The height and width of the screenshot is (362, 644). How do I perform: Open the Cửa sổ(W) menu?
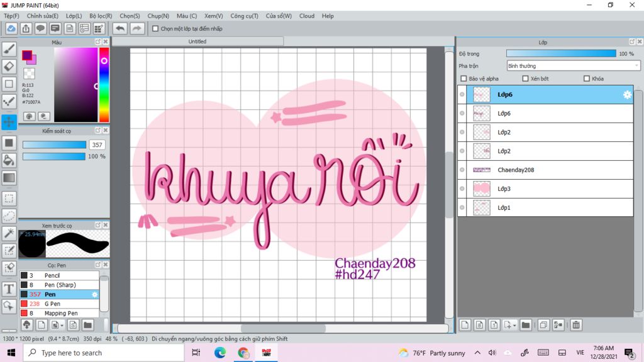tap(279, 16)
